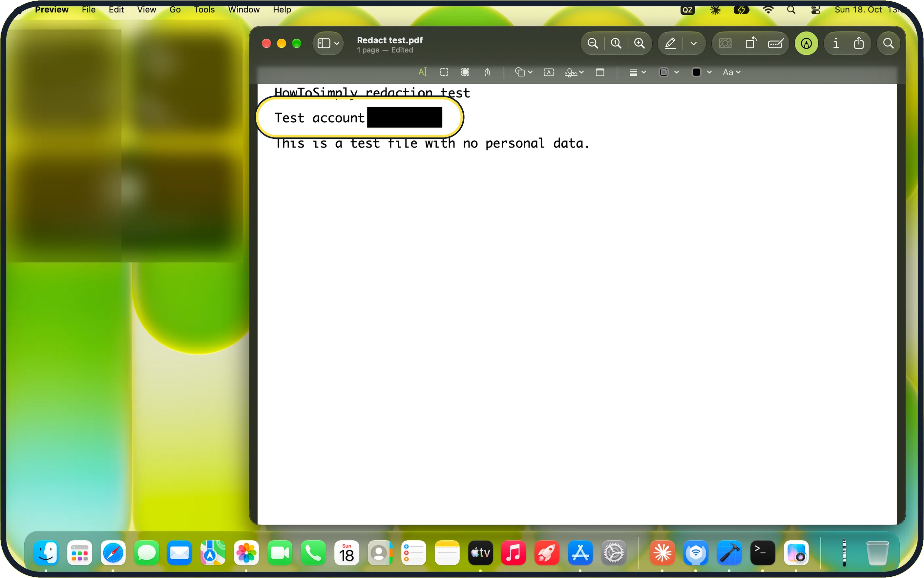Expand the Fill Color dropdown arrow
Image resolution: width=924 pixels, height=578 pixels.
(x=709, y=72)
